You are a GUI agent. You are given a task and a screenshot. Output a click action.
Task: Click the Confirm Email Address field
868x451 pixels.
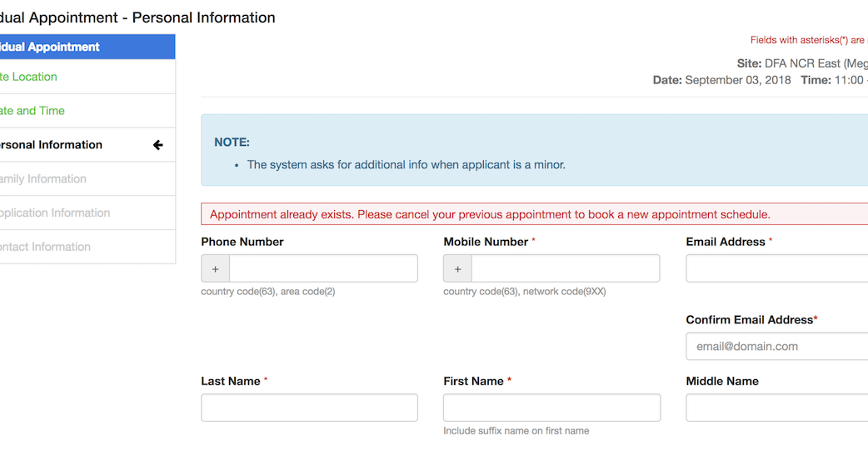(776, 346)
